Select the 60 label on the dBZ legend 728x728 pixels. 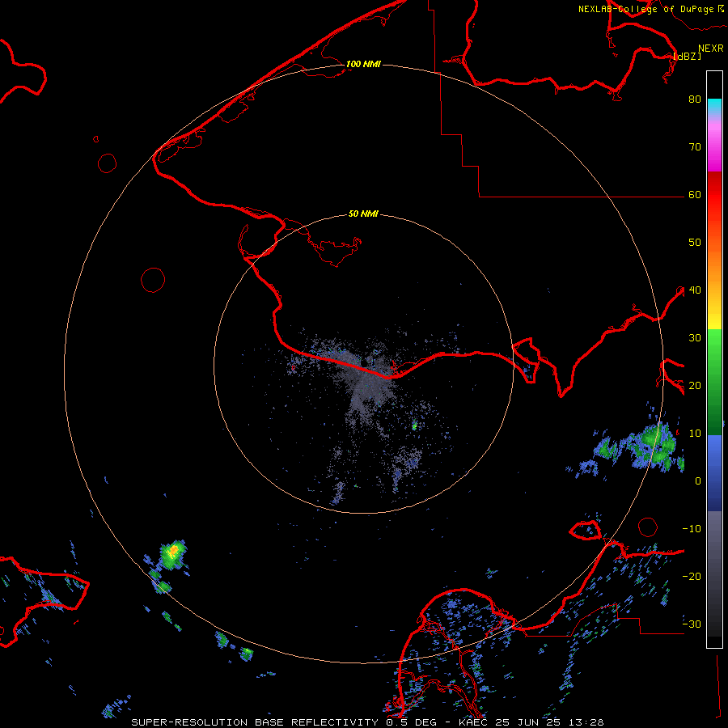[x=695, y=194]
